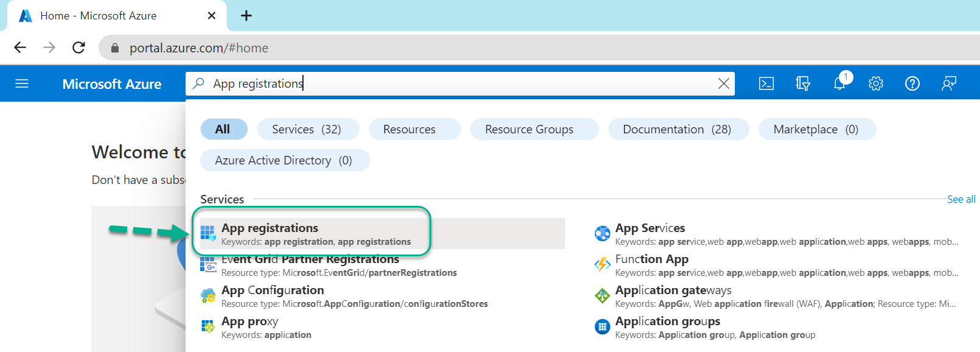Screen dimensions: 980x352
Task: Filter results by Resources
Action: pos(414,129)
